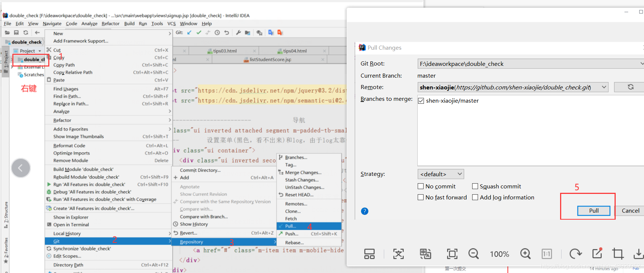644x273 pixels.
Task: Click the double_check breadcrumb in navigation bar
Action: (26, 42)
